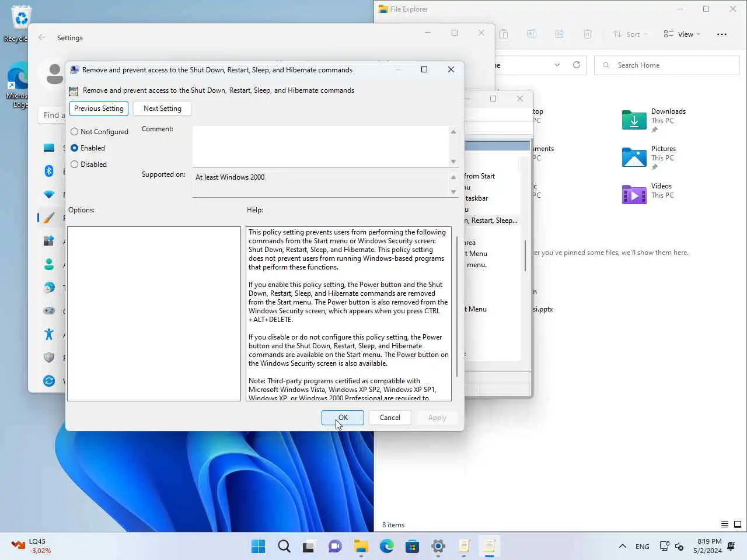This screenshot has height=560, width=747.
Task: Open Accessibility icon in Settings sidebar
Action: 49,334
